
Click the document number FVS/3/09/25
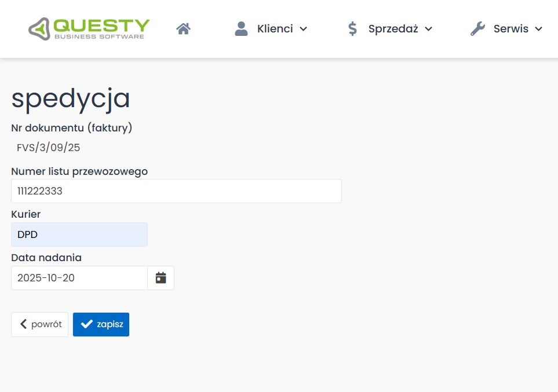pyautogui.click(x=49, y=148)
